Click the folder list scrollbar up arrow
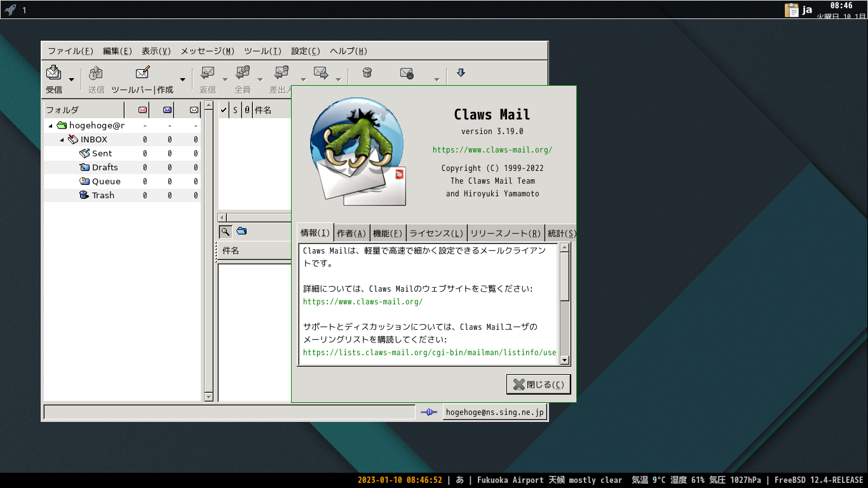868x488 pixels. (x=208, y=105)
